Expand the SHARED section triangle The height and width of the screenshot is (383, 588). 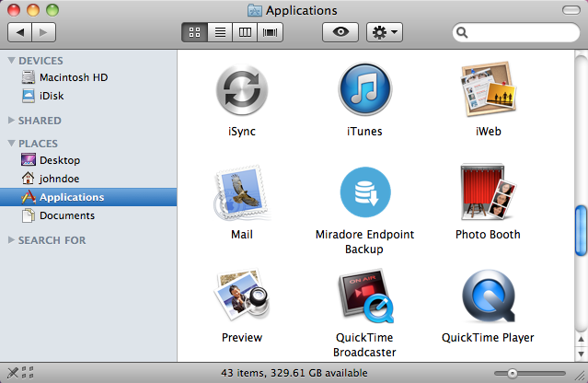(11, 120)
